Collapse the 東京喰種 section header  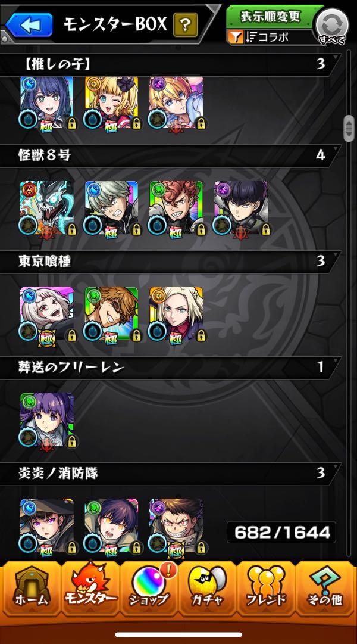(170, 262)
